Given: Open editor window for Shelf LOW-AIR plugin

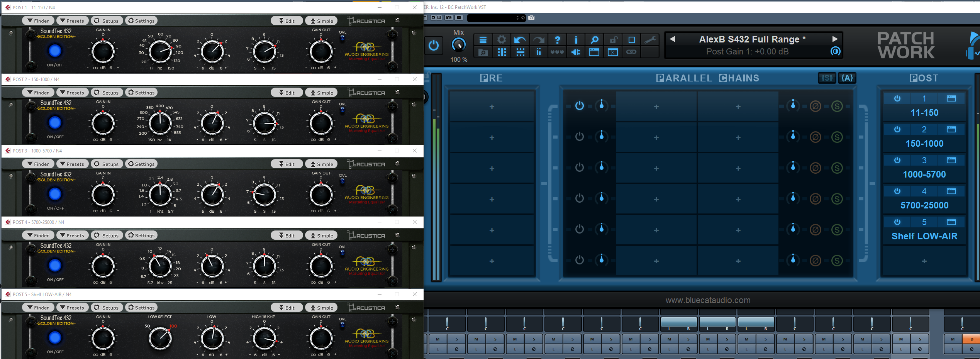Looking at the screenshot, I should click(951, 222).
